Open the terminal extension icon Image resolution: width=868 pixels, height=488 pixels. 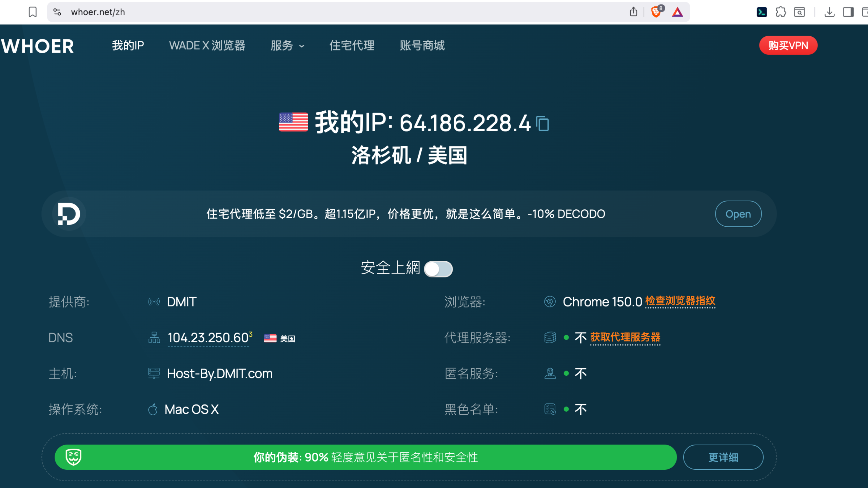(762, 12)
